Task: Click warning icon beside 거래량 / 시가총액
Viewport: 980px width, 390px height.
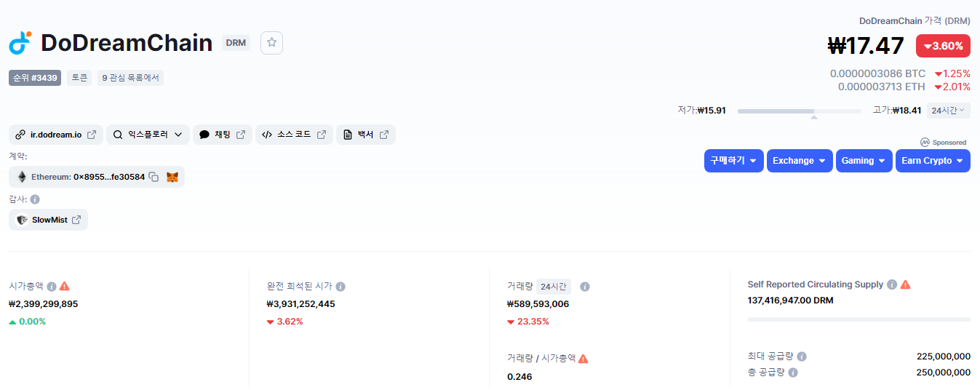Action: click(x=583, y=358)
